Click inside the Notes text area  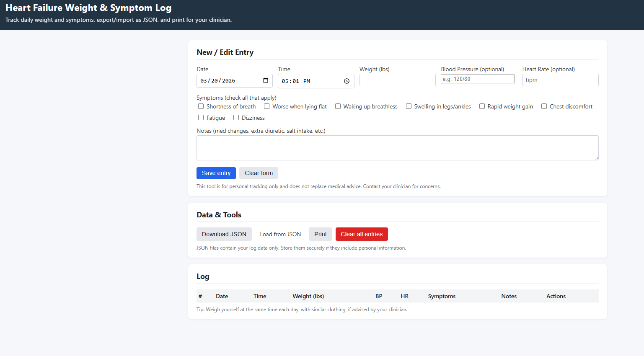(398, 148)
